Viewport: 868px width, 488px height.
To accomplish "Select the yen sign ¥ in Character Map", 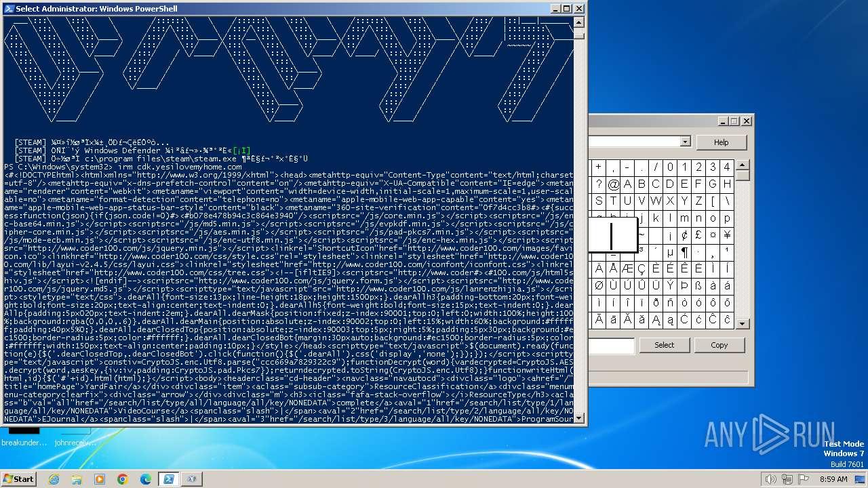I will (x=727, y=235).
